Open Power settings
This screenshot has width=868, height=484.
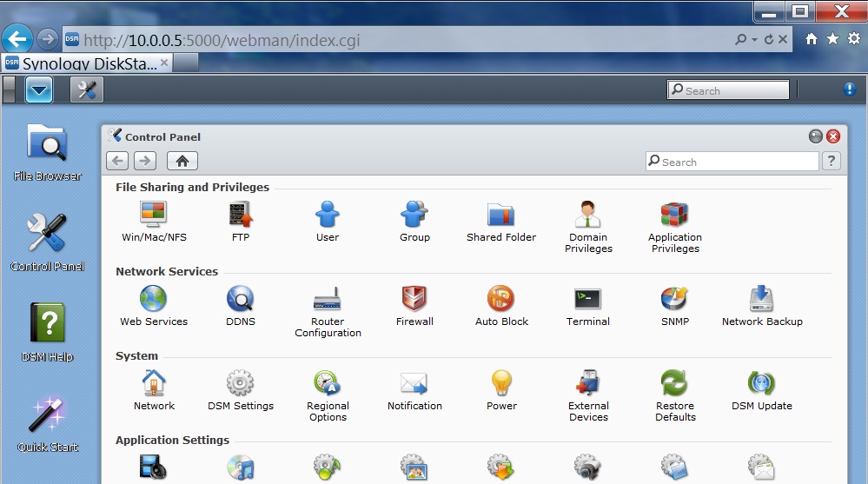501,389
